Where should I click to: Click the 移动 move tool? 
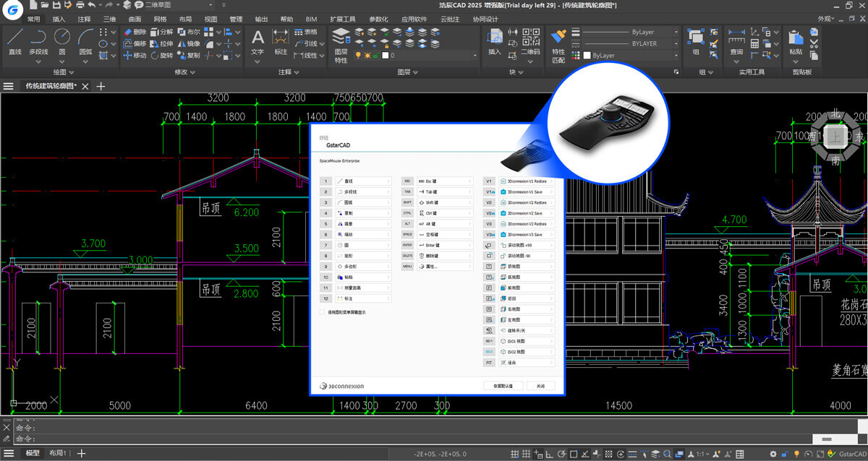tap(135, 55)
